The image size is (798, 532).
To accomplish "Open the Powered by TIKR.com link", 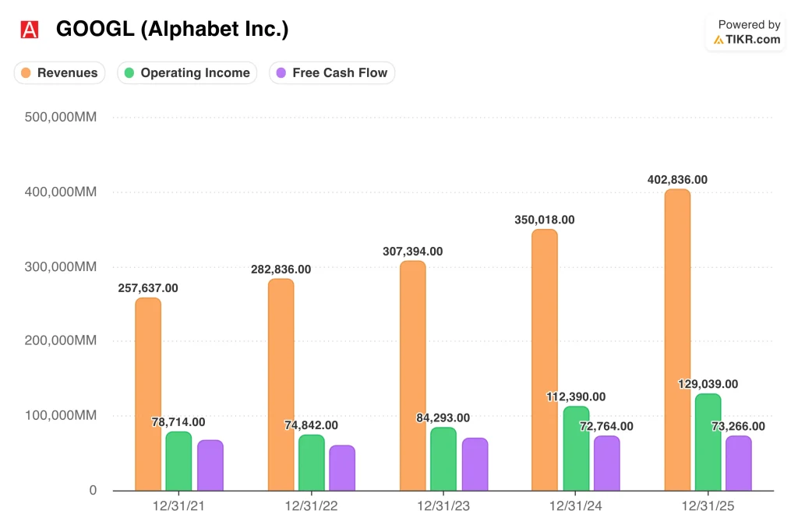I will coord(747,33).
